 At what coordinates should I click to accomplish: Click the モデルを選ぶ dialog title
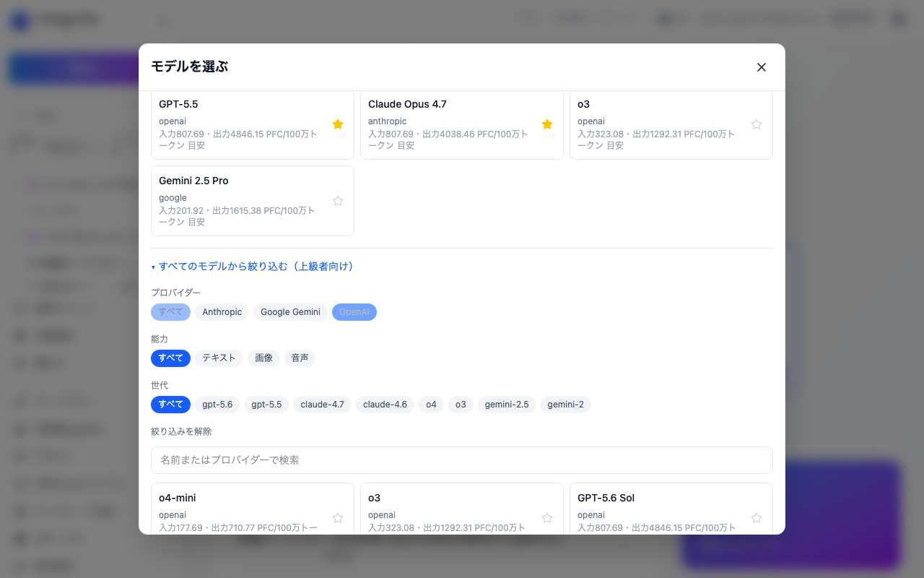point(189,66)
